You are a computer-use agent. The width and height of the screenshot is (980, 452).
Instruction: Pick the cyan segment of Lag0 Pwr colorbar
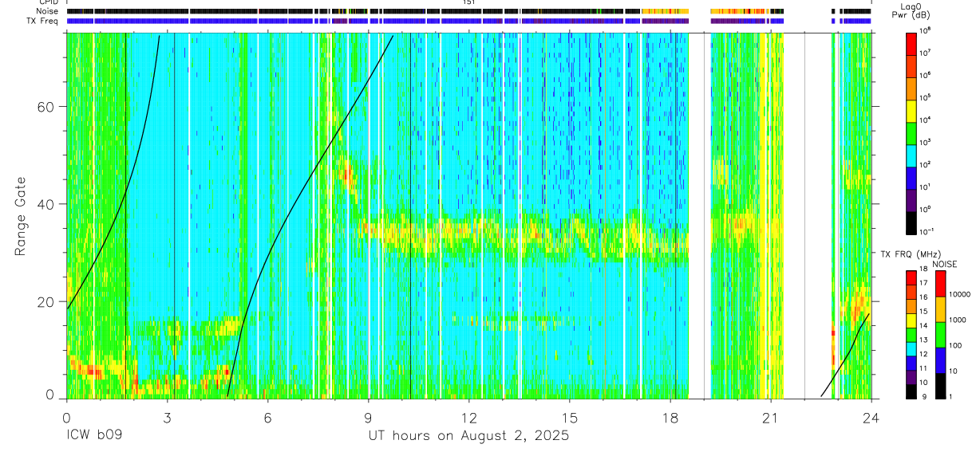click(911, 155)
